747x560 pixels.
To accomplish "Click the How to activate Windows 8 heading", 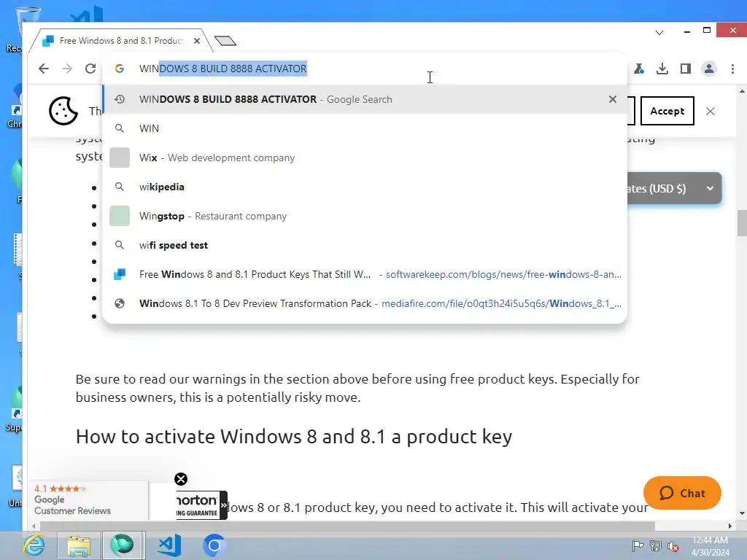I will 293,436.
